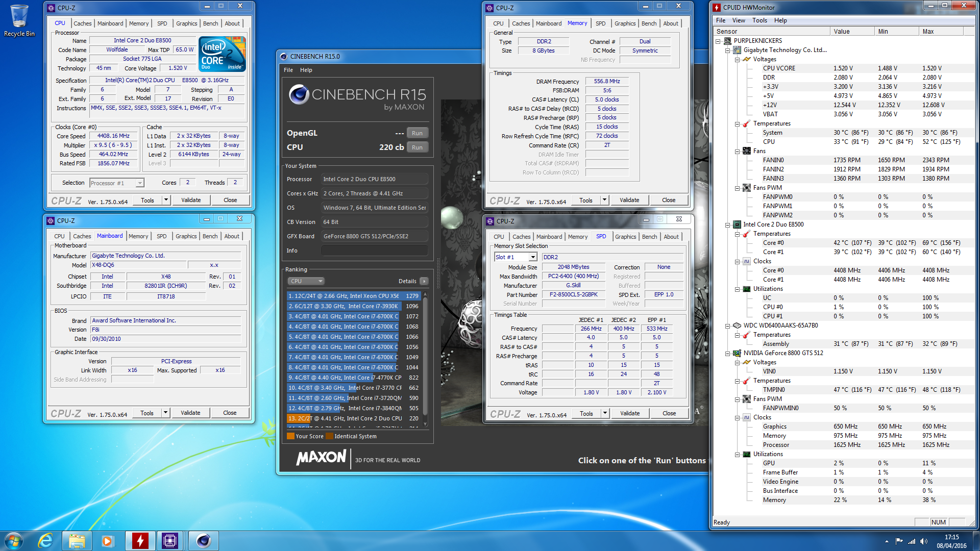Open the Graphics tab in Memory CPU-Z window
This screenshot has width=980, height=551.
[625, 23]
